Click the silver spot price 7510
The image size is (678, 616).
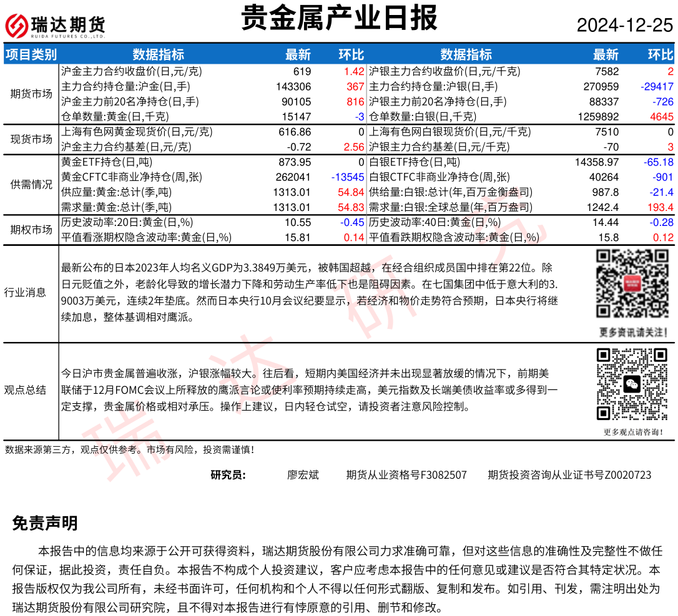click(607, 132)
